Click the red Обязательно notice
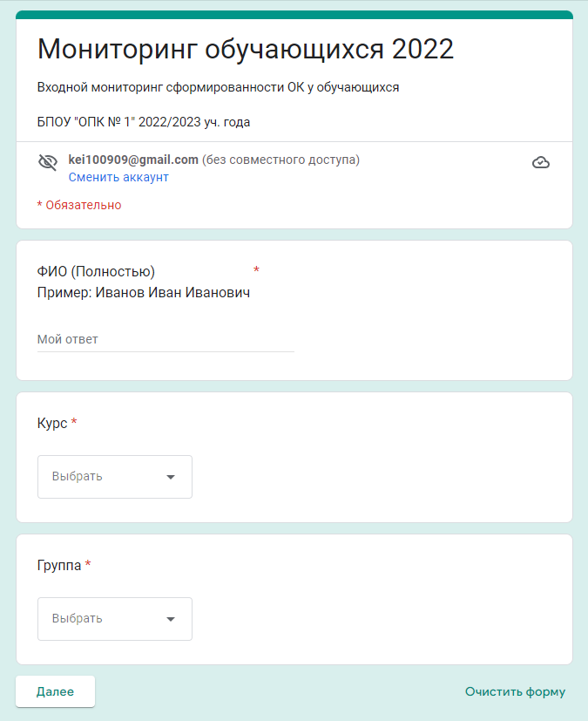The width and height of the screenshot is (588, 721). pyautogui.click(x=79, y=205)
